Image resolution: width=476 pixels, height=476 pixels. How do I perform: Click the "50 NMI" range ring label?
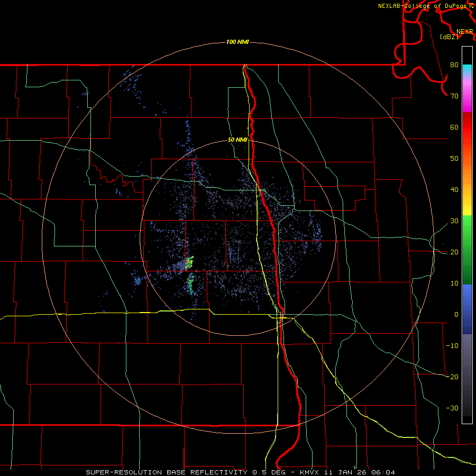[237, 140]
